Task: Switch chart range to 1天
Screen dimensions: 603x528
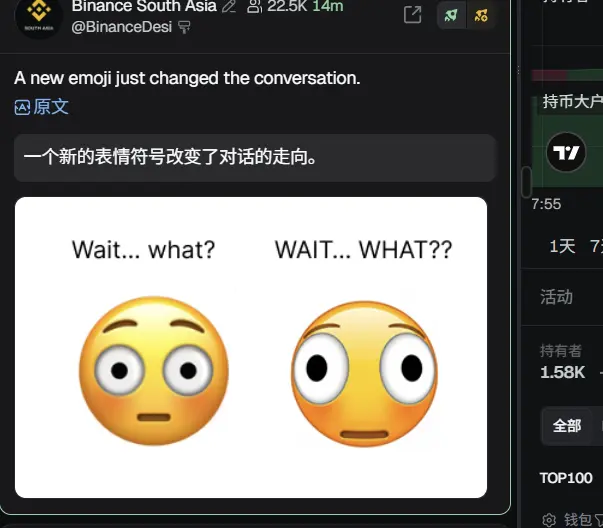Action: click(562, 246)
